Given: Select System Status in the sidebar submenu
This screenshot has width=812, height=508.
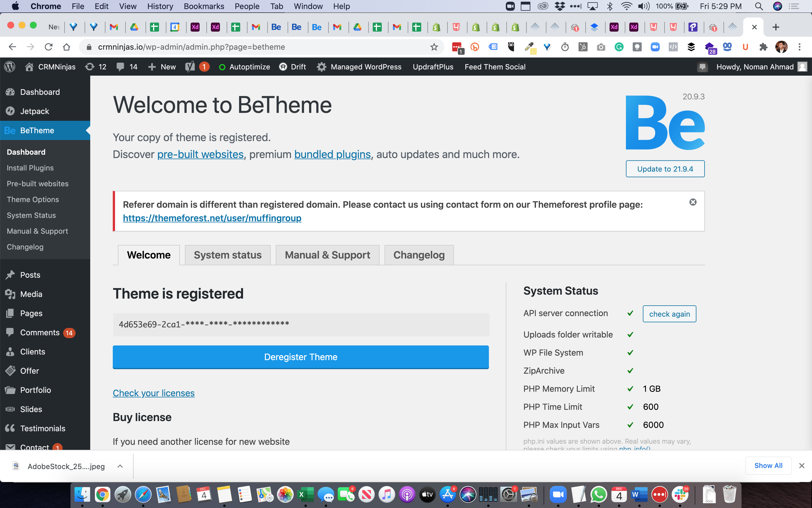Looking at the screenshot, I should 31,215.
